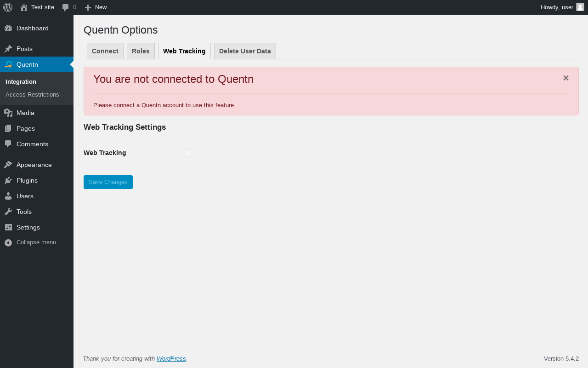This screenshot has width=588, height=368.
Task: Click the WordPress logo icon
Action: click(x=8, y=7)
